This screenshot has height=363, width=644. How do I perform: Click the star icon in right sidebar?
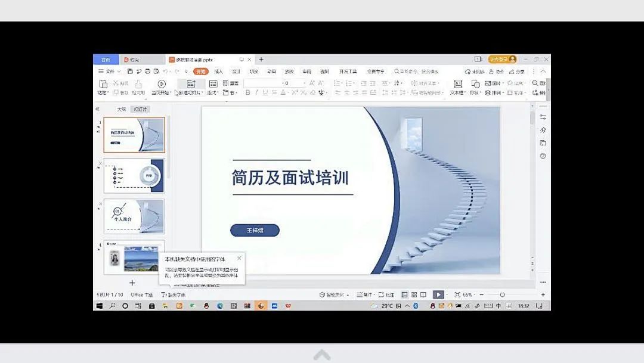tap(543, 130)
